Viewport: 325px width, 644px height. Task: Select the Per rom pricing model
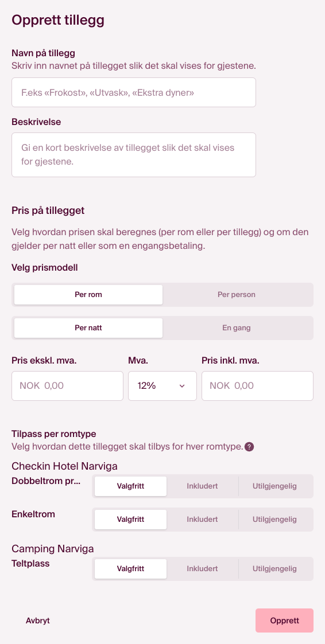click(88, 295)
